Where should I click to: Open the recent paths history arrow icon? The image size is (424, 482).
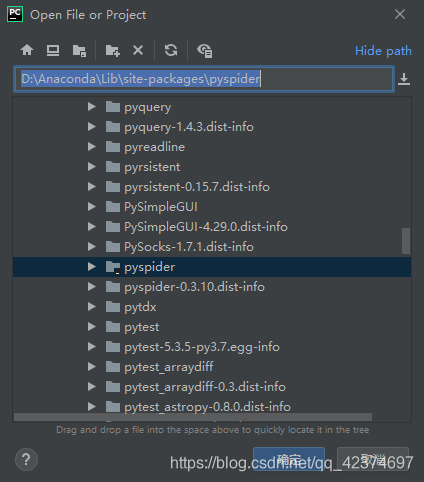(404, 79)
